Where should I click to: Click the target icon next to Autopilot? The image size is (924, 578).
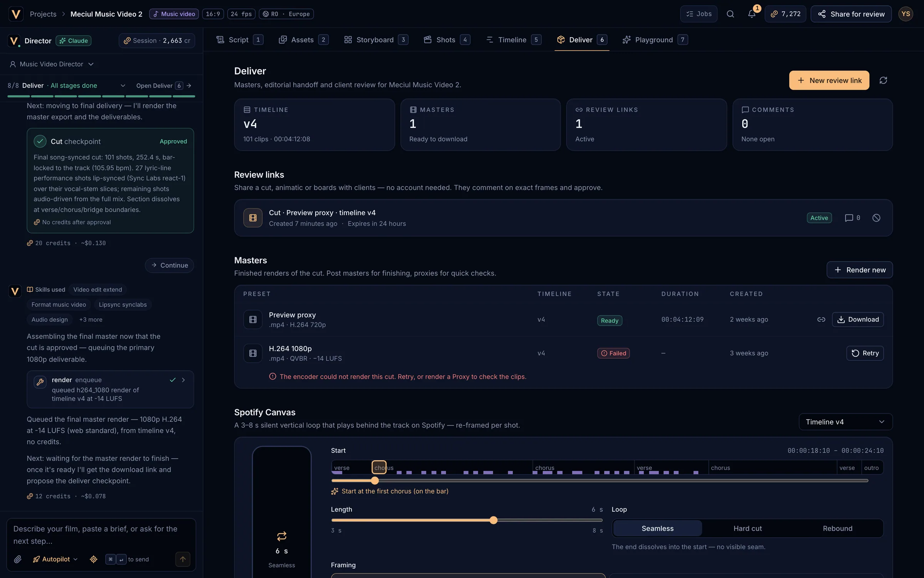click(94, 559)
